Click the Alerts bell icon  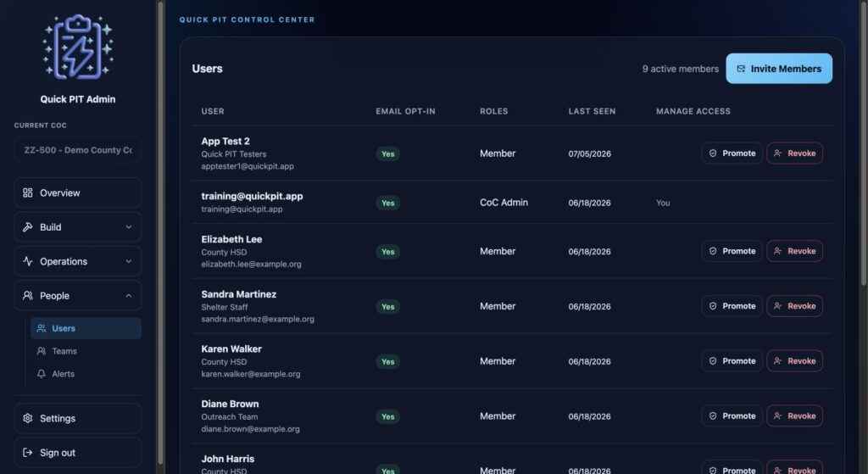click(x=42, y=374)
